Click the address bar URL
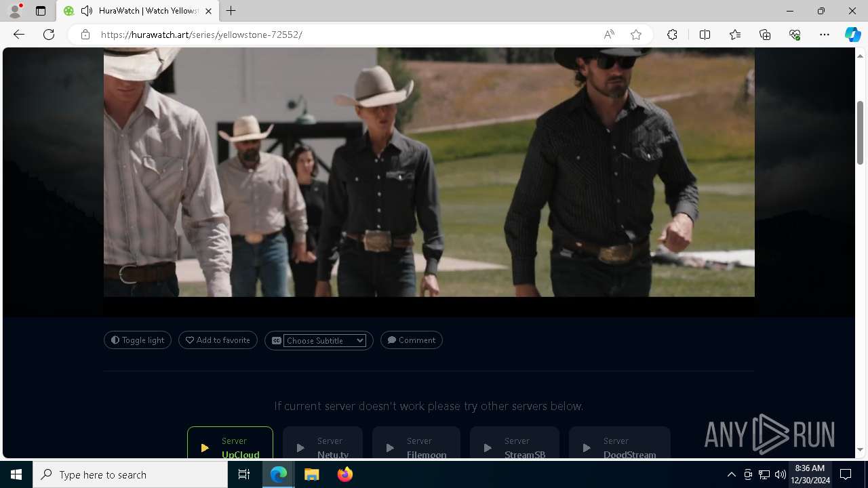Screen dimensions: 868x488 tap(201, 35)
